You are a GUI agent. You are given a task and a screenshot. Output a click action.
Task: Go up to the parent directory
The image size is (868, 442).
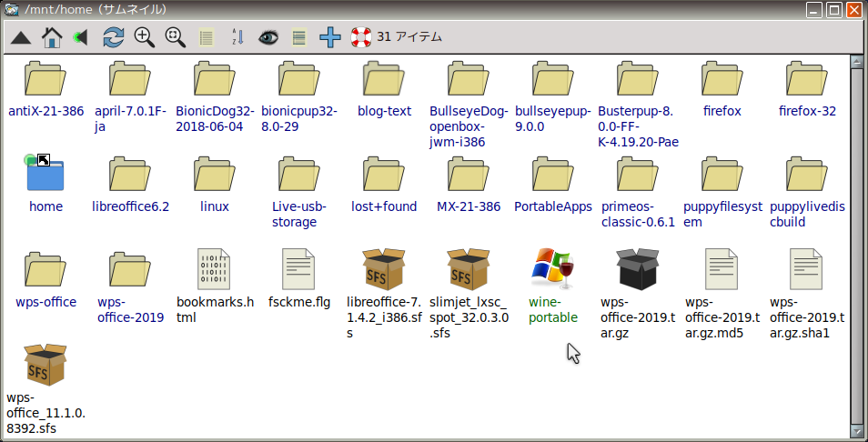tap(21, 37)
